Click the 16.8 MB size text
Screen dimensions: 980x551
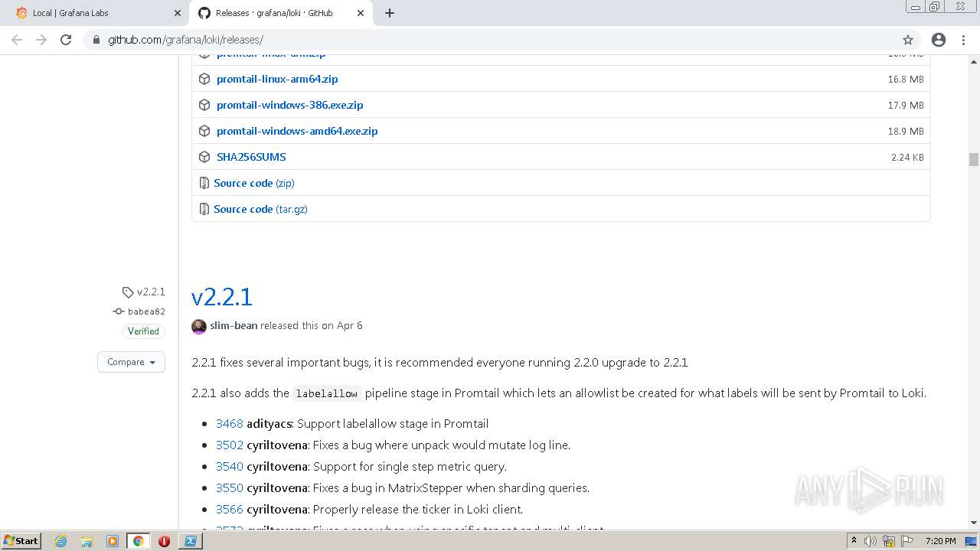pyautogui.click(x=906, y=79)
